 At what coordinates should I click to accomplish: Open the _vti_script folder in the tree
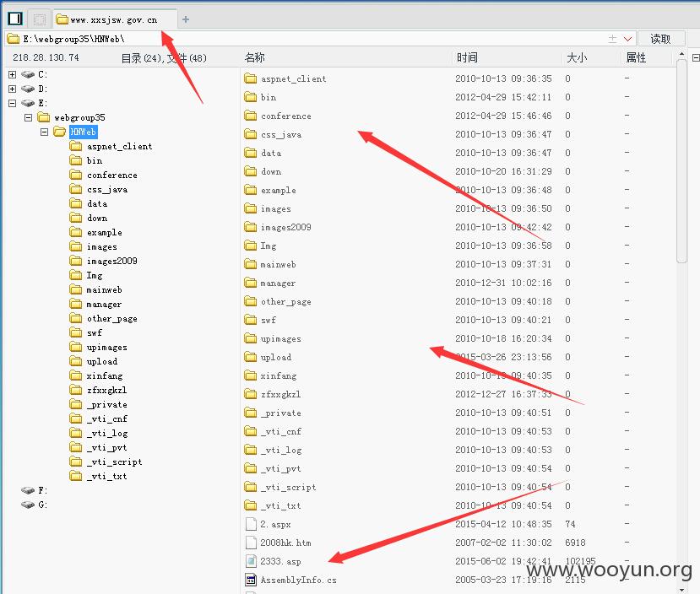pos(114,462)
